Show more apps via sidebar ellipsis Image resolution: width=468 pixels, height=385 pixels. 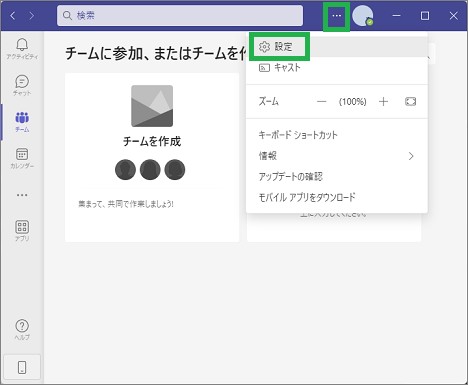pos(22,195)
